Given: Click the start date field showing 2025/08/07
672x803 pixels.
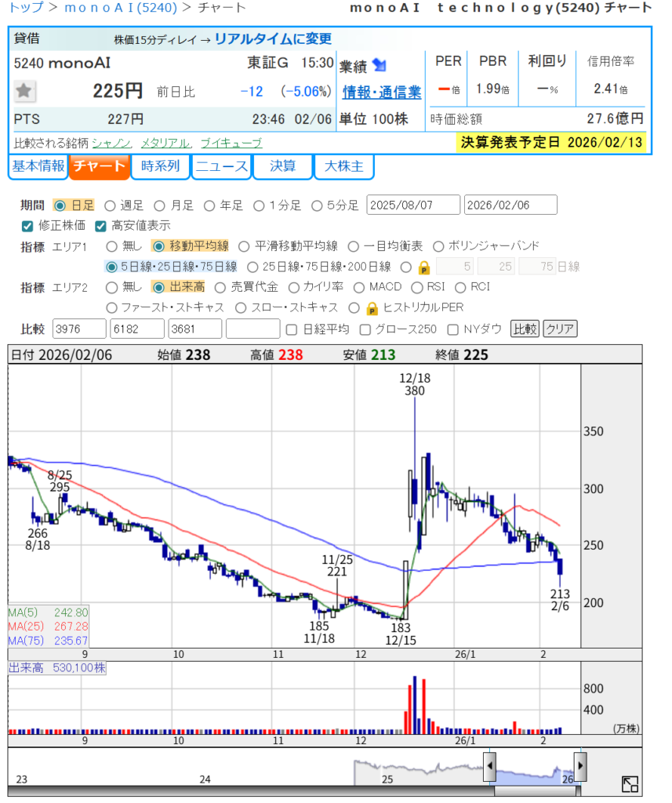Looking at the screenshot, I should 413,205.
